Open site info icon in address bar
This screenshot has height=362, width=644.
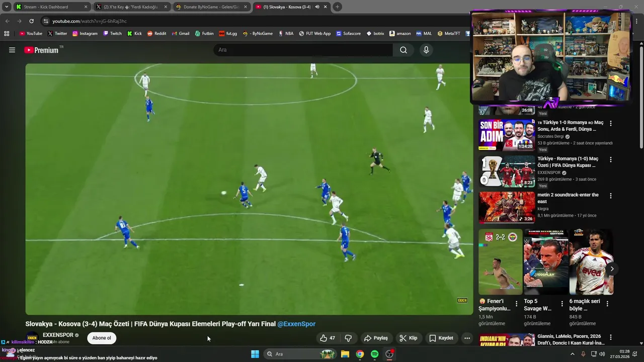(x=46, y=21)
